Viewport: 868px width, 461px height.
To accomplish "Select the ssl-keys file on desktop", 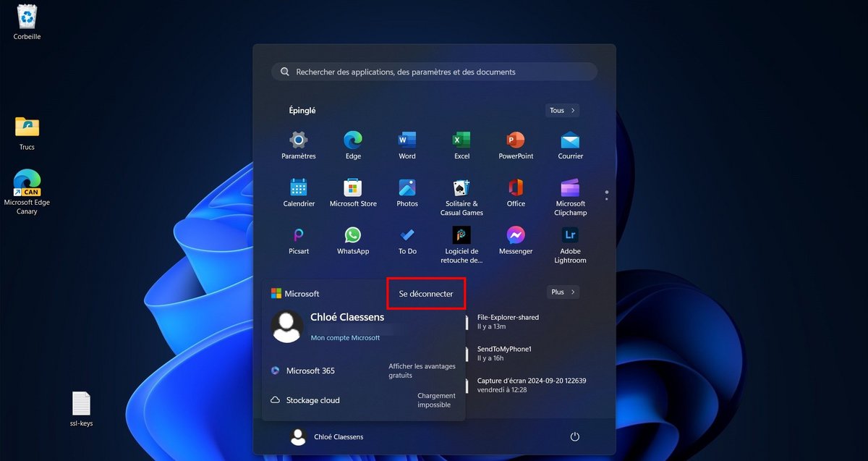I will (x=81, y=409).
